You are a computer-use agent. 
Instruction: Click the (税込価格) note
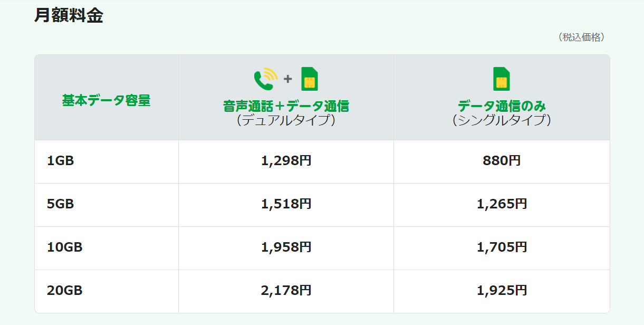coord(581,37)
